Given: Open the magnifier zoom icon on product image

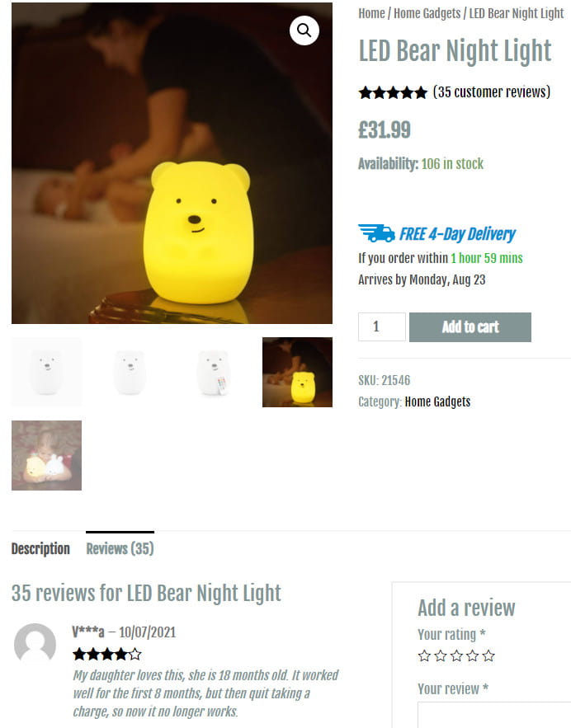Looking at the screenshot, I should coord(304,31).
